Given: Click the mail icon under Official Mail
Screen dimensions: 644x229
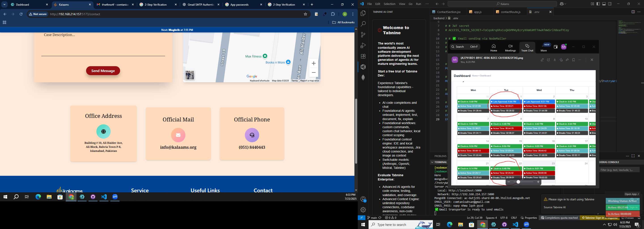Looking at the screenshot, I should (178, 135).
